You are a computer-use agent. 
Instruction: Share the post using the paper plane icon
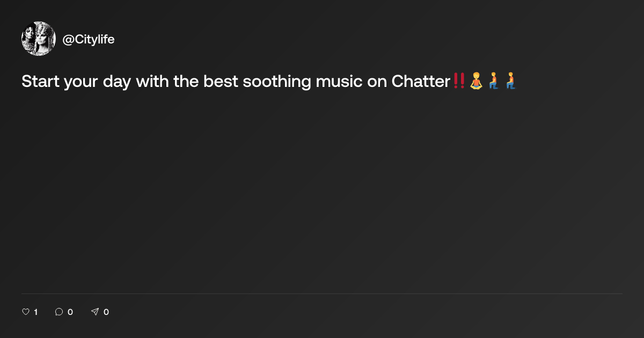pos(95,312)
